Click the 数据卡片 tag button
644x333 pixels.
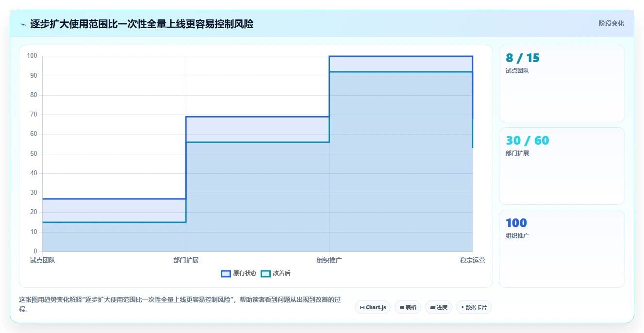[x=474, y=307]
